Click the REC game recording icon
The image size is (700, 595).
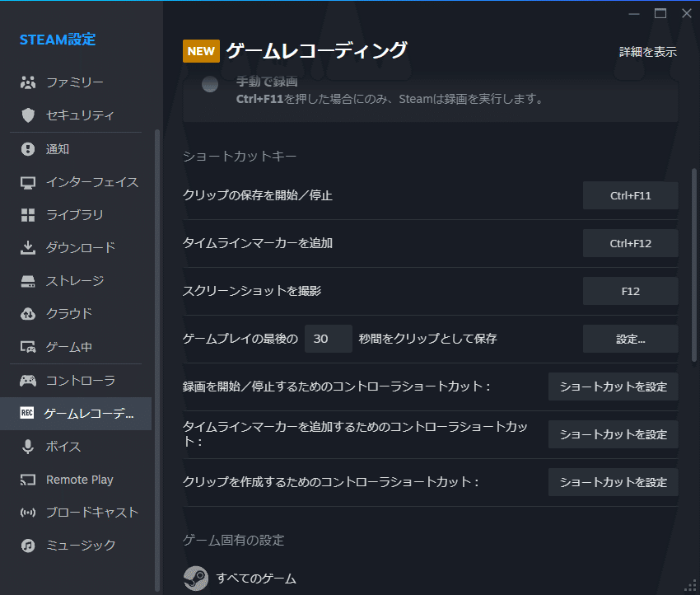pyautogui.click(x=27, y=413)
